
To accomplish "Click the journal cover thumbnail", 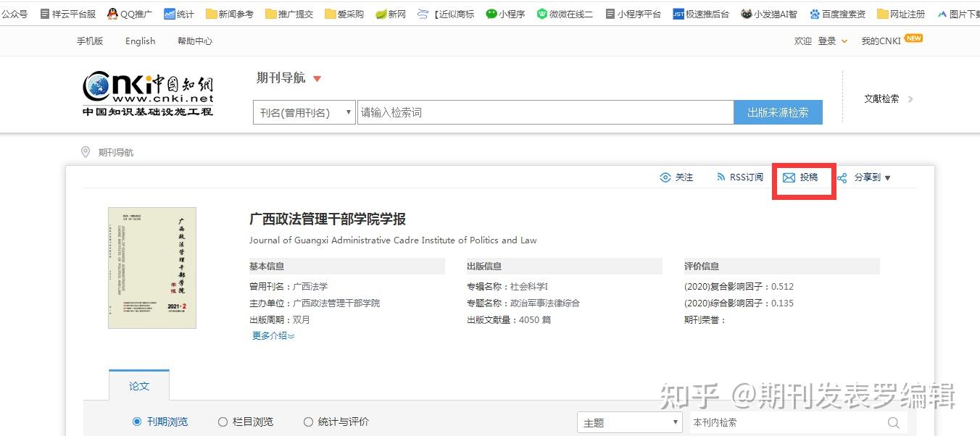I will coord(152,268).
